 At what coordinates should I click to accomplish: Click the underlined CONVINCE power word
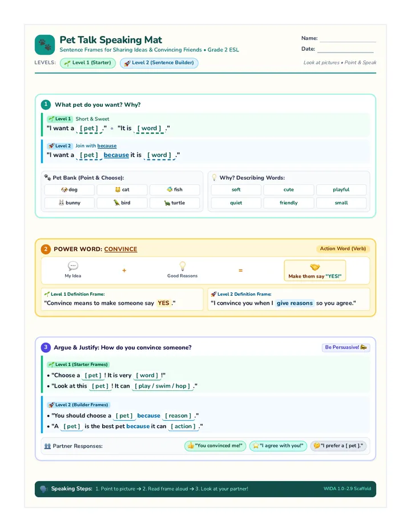click(120, 249)
